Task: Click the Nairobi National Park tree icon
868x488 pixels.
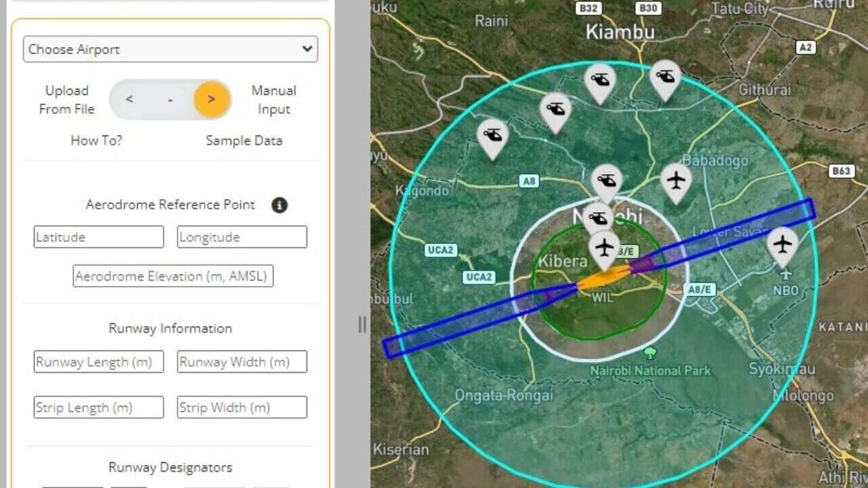Action: click(650, 352)
